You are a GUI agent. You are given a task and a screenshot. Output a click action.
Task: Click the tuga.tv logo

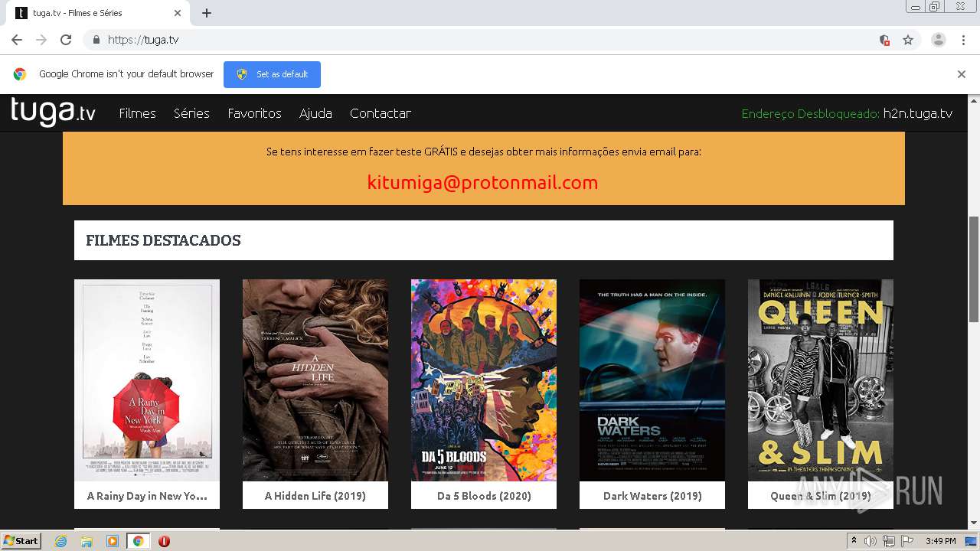[x=54, y=112]
